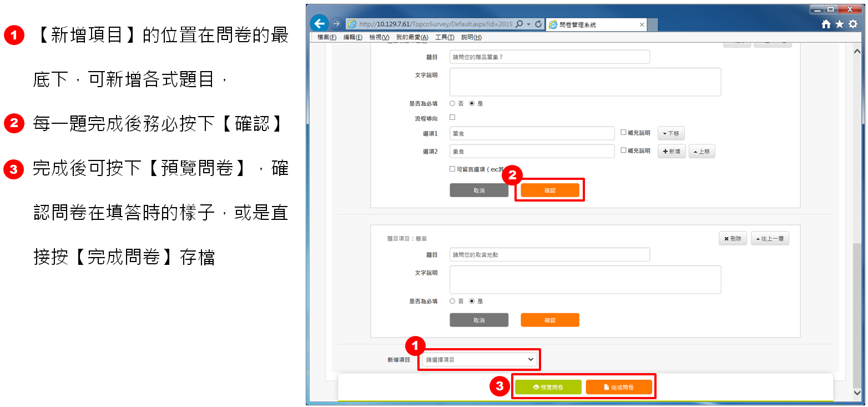Open the 新增項目 dropdown list
868x407 pixels.
point(480,360)
